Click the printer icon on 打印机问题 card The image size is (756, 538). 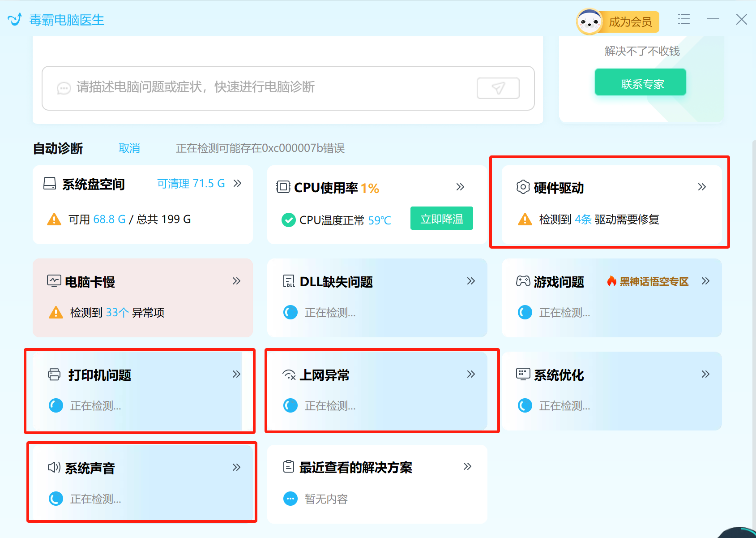[x=54, y=374]
